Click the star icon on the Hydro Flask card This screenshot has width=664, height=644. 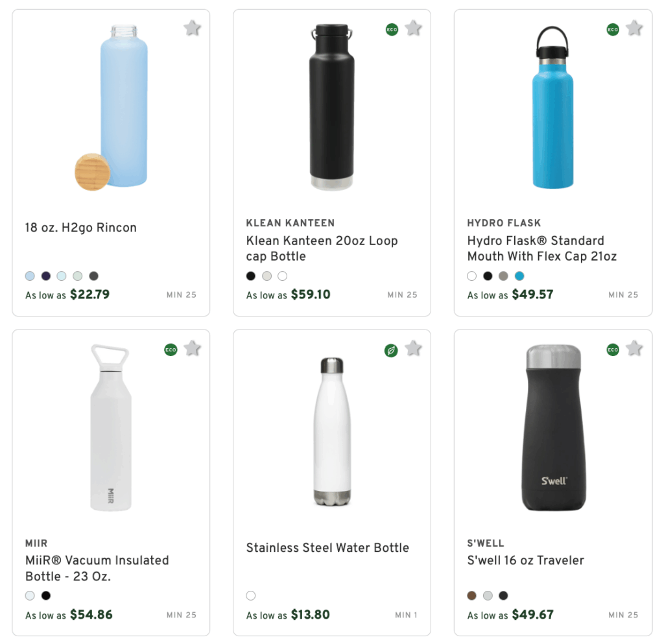click(634, 29)
